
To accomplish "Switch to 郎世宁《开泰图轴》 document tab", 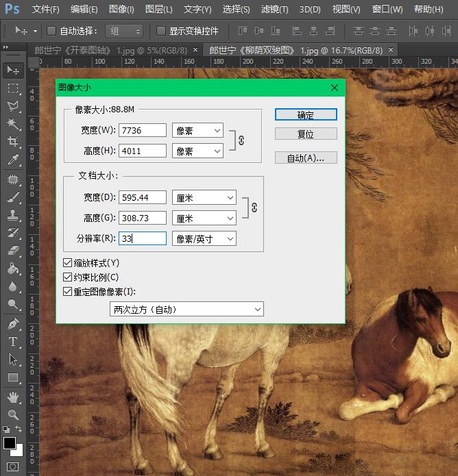I will [x=111, y=51].
